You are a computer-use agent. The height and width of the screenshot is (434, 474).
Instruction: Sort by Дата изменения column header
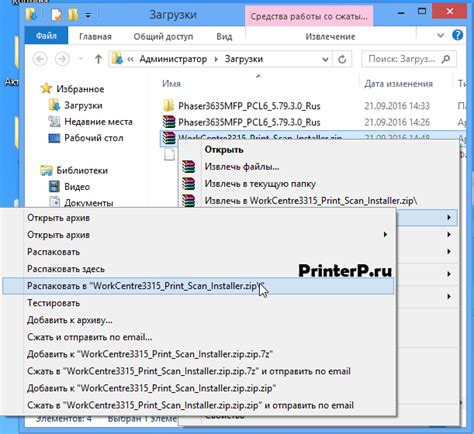point(398,83)
